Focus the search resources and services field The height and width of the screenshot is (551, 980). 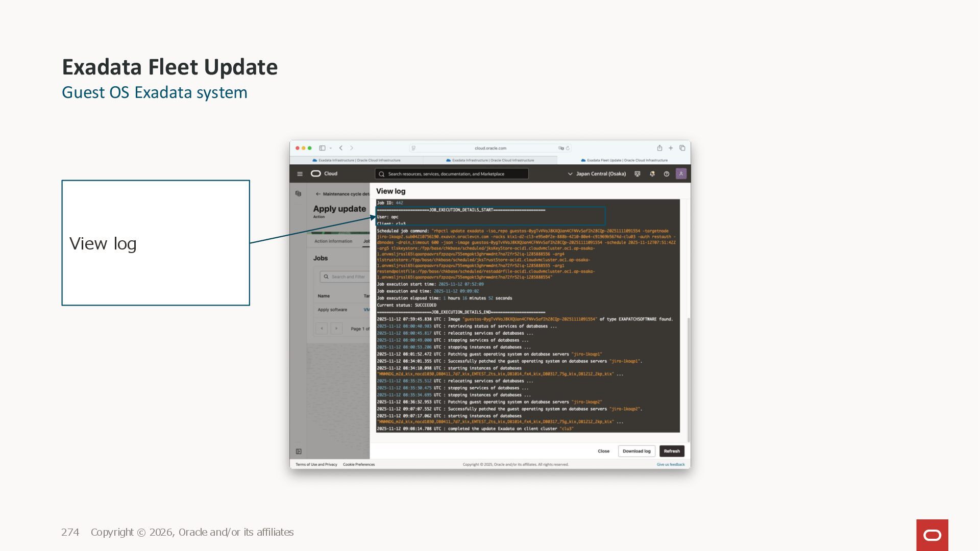click(452, 174)
